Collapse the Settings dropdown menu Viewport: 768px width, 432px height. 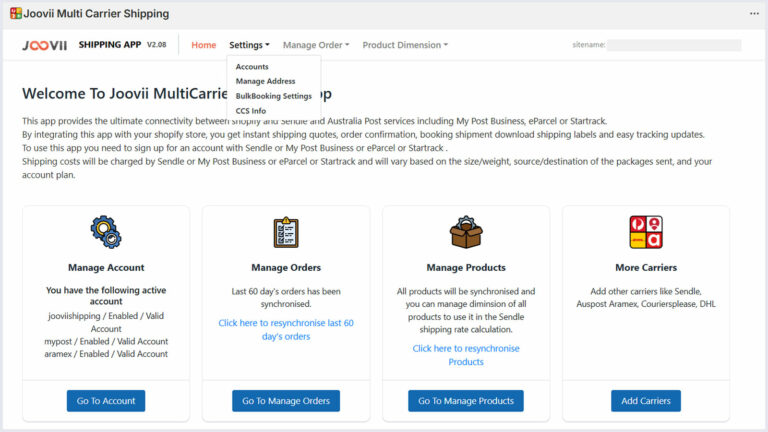tap(249, 45)
